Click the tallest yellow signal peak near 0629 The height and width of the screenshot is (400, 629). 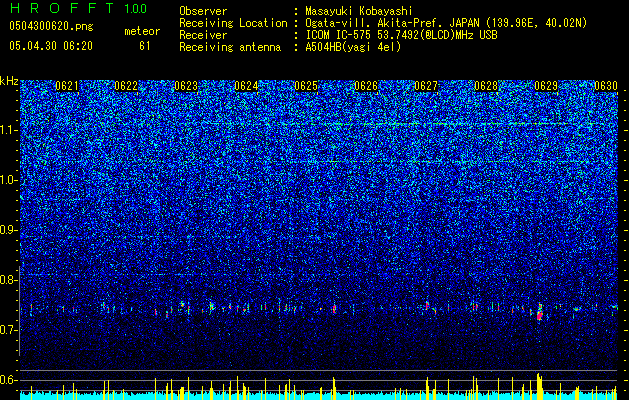click(x=540, y=386)
